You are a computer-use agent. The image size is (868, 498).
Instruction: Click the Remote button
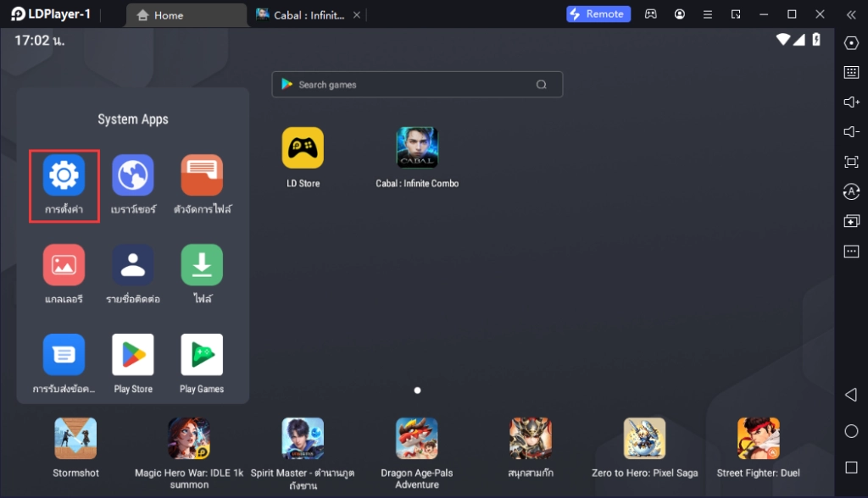pyautogui.click(x=598, y=14)
